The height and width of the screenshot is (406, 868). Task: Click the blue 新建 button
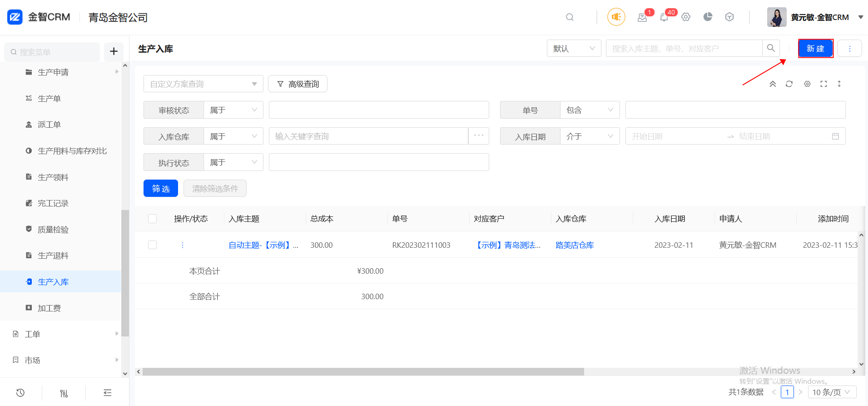point(815,48)
